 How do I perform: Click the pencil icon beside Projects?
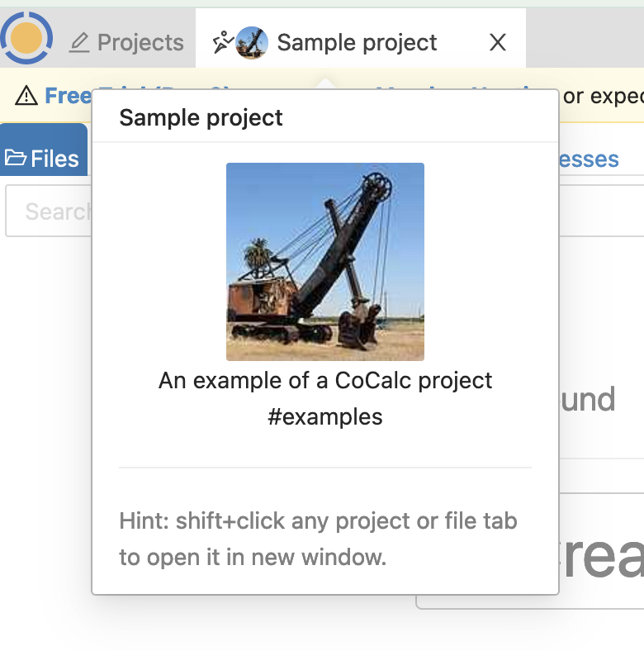79,43
